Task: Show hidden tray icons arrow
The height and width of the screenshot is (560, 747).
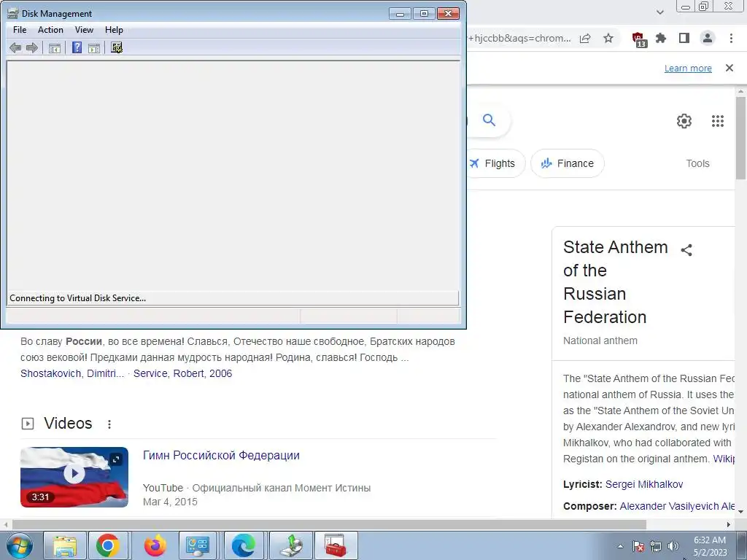Action: 620,546
